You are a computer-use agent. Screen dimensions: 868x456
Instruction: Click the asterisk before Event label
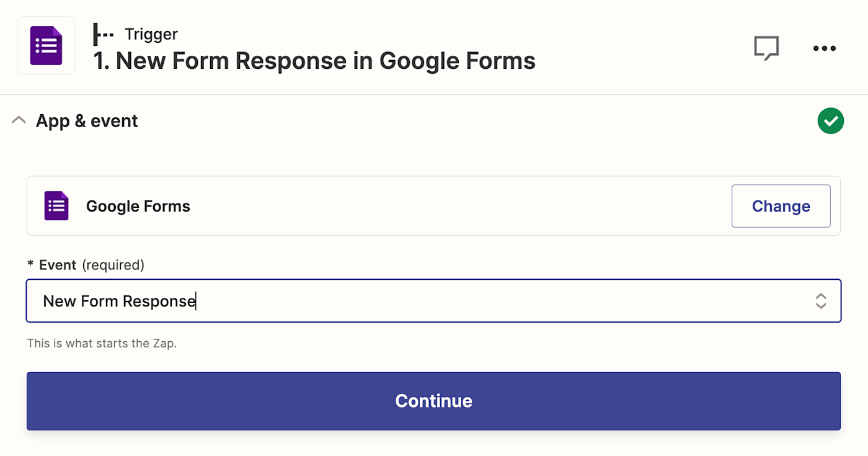[x=30, y=266]
